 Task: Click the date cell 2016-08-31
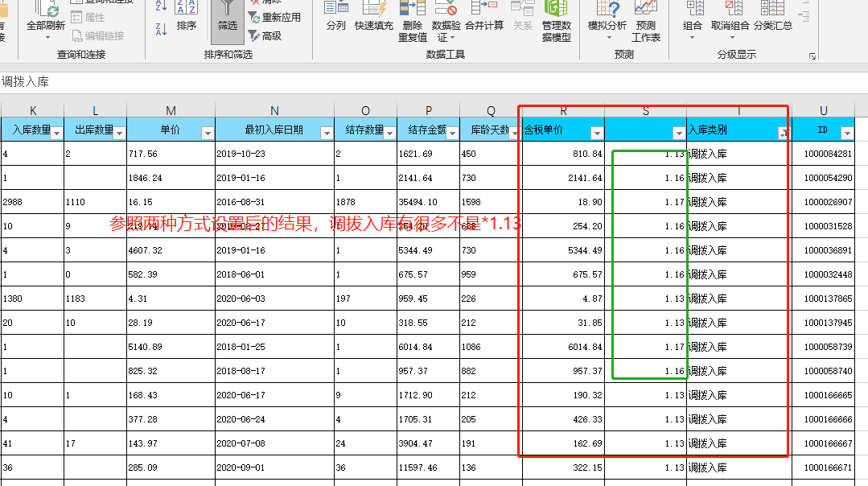click(x=274, y=202)
